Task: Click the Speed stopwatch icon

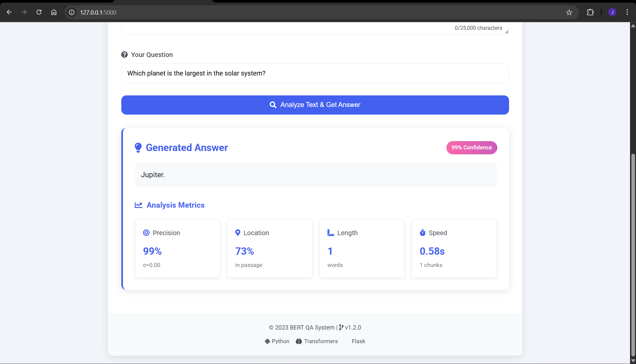Action: point(423,233)
